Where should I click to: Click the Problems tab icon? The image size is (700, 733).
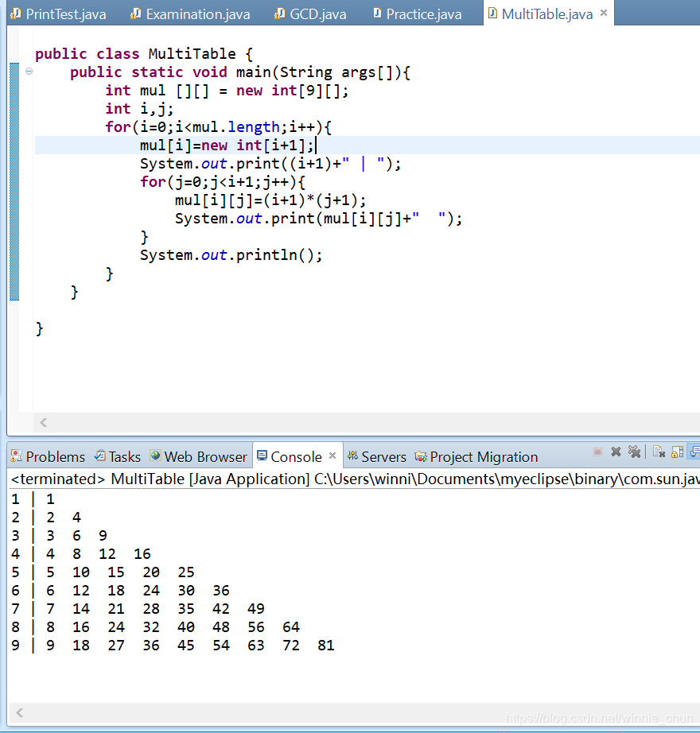17,456
